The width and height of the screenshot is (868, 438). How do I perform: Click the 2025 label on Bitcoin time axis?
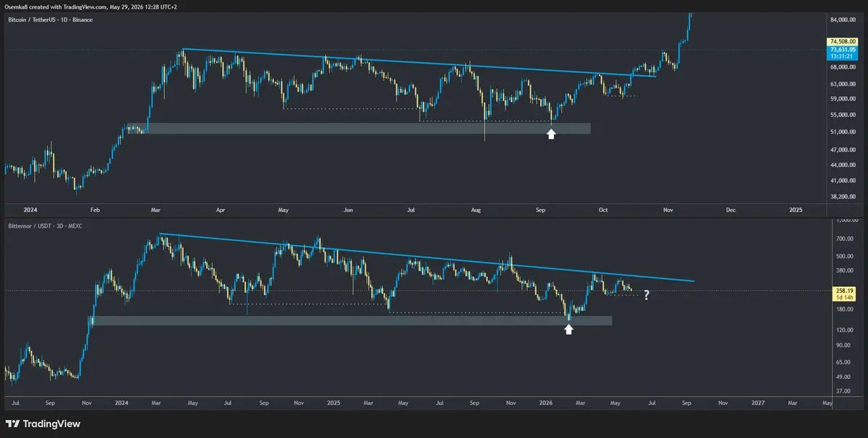pyautogui.click(x=796, y=210)
